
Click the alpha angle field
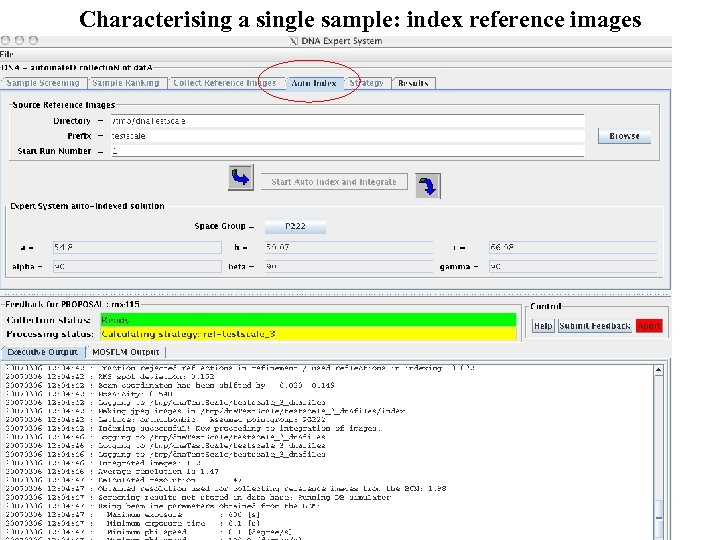tap(137, 267)
